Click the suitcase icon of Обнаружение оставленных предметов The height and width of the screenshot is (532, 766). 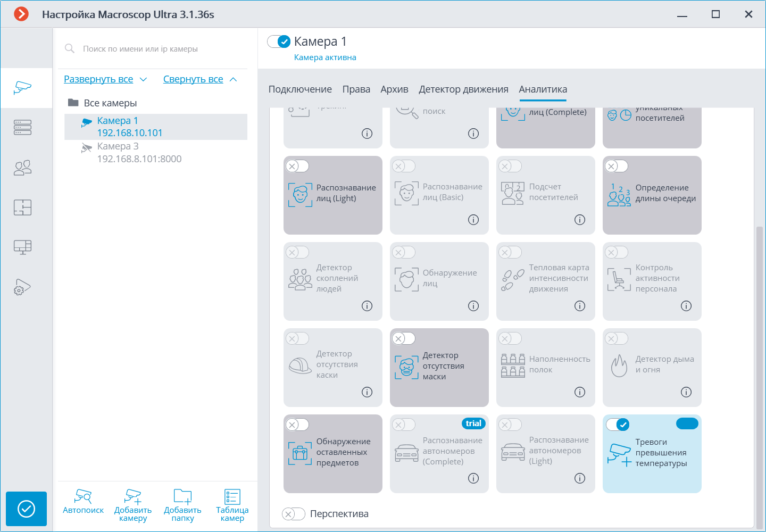pos(300,453)
